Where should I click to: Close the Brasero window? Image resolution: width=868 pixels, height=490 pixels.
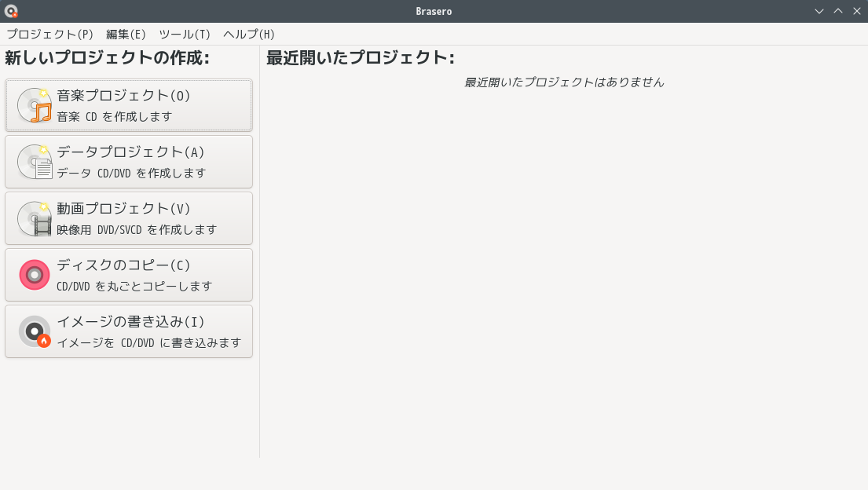[857, 11]
